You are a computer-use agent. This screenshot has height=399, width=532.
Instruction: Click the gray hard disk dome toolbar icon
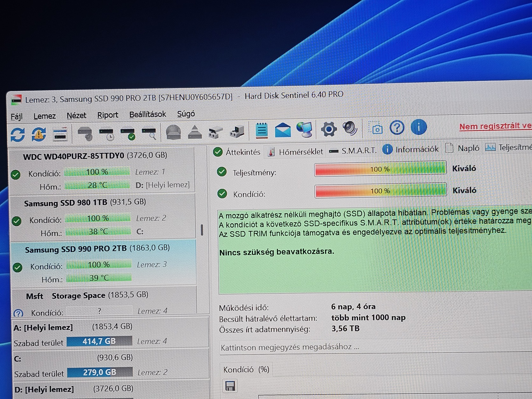[x=173, y=132]
